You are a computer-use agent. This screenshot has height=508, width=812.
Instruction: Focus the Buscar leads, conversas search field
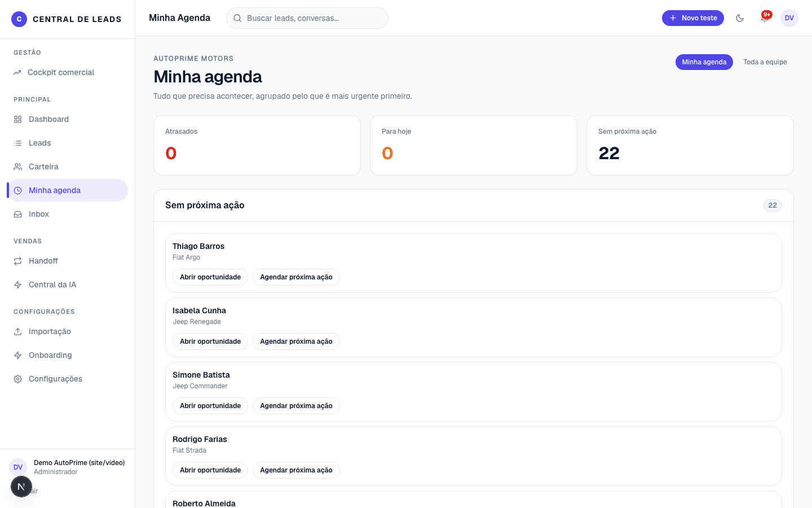307,18
